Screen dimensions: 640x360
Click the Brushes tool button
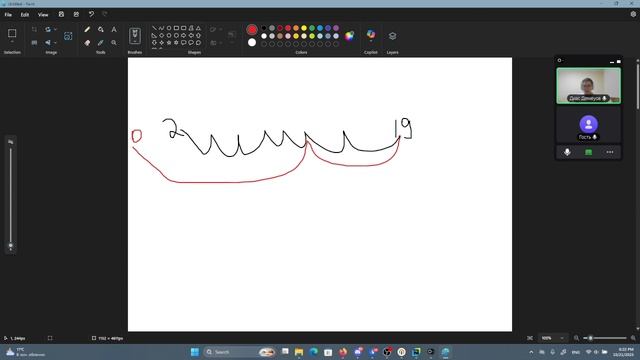click(x=135, y=36)
